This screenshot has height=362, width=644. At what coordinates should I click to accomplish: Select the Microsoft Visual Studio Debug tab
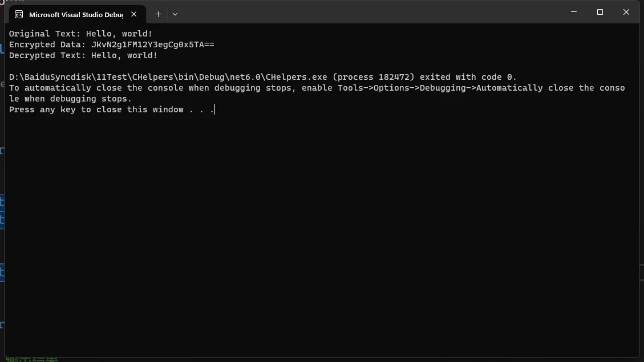77,14
